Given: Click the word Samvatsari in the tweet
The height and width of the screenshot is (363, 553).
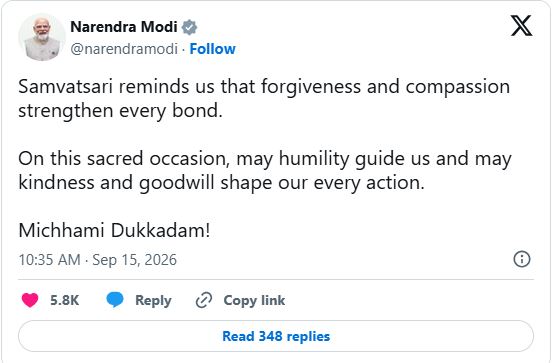Looking at the screenshot, I should (66, 87).
